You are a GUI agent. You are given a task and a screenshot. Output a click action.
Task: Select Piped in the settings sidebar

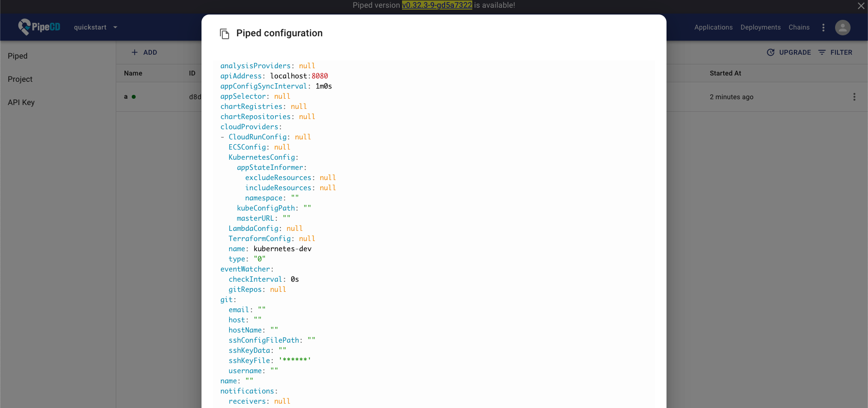click(58, 56)
